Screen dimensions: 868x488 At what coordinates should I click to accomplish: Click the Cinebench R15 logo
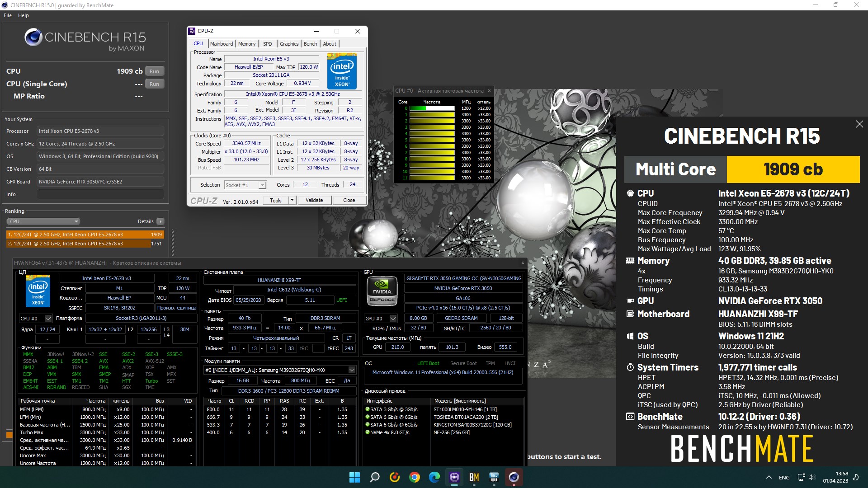[x=85, y=40]
